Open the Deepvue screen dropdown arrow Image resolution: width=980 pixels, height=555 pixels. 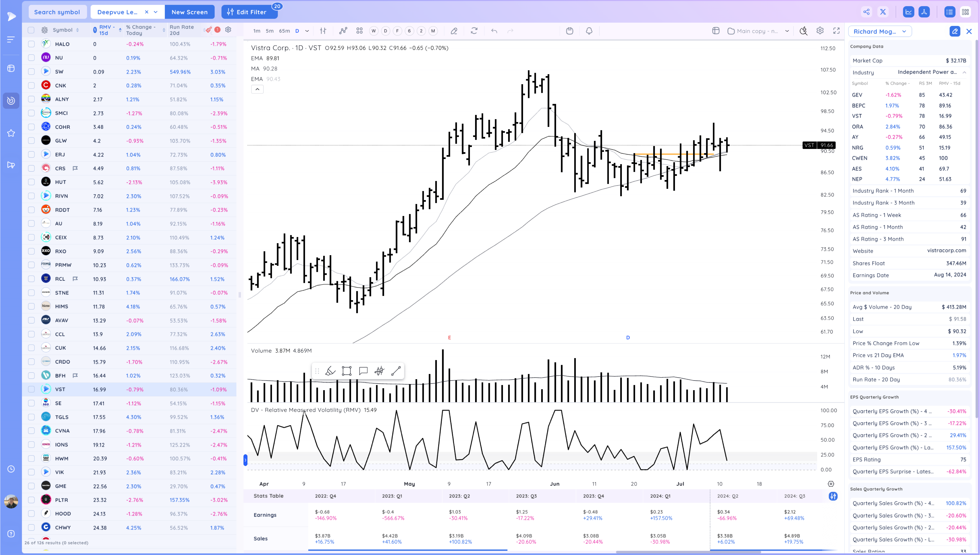coord(156,12)
